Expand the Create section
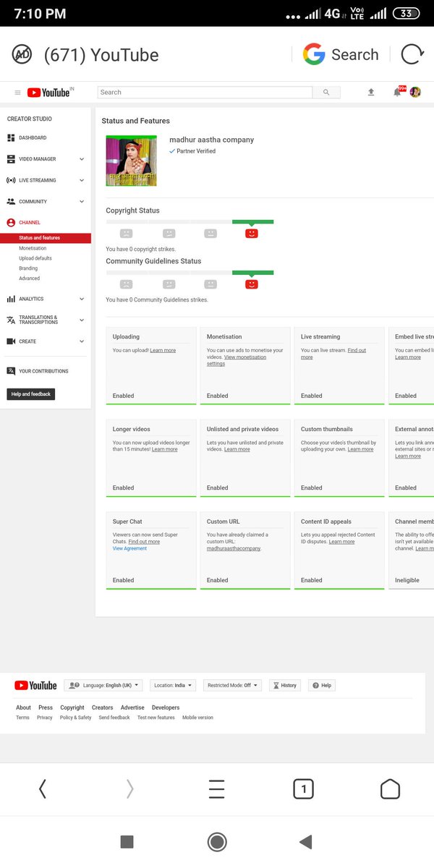Image resolution: width=434 pixels, height=868 pixels. click(82, 341)
